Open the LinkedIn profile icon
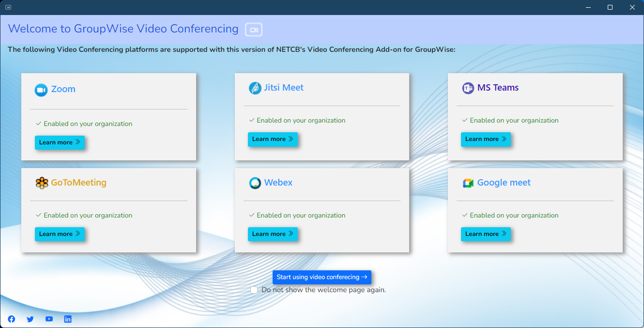 [68, 319]
